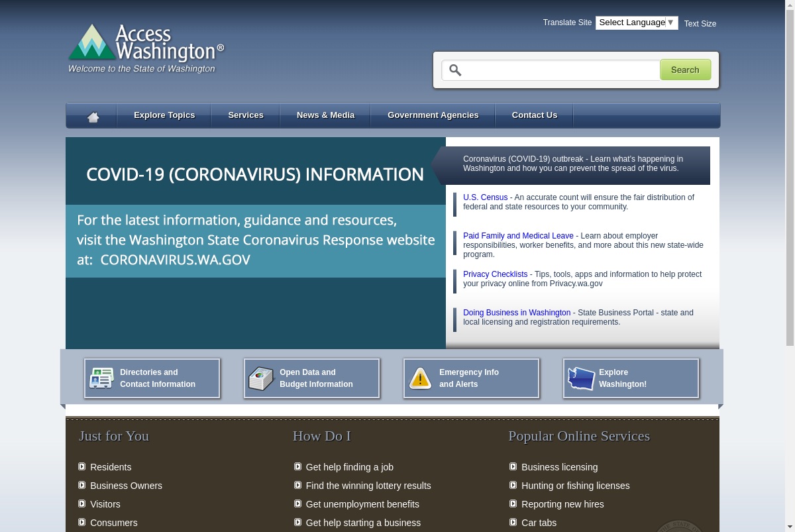
Task: Click bullet icon beside Business licensing
Action: coord(513,466)
